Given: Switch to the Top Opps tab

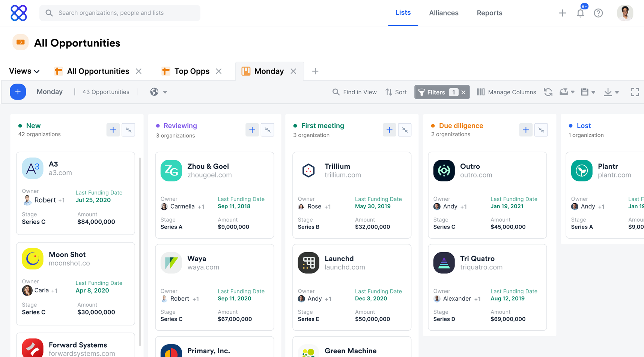Looking at the screenshot, I should click(191, 71).
